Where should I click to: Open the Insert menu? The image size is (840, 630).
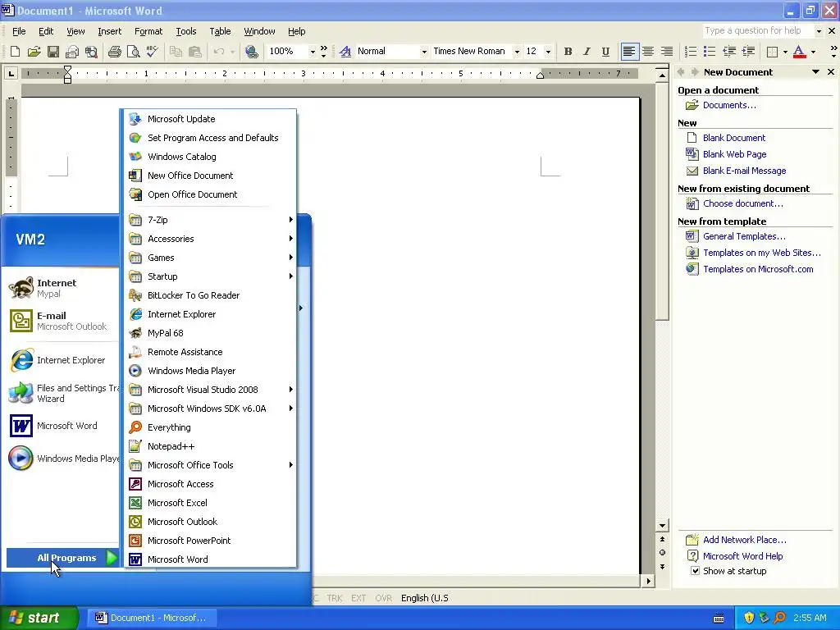[x=109, y=31]
